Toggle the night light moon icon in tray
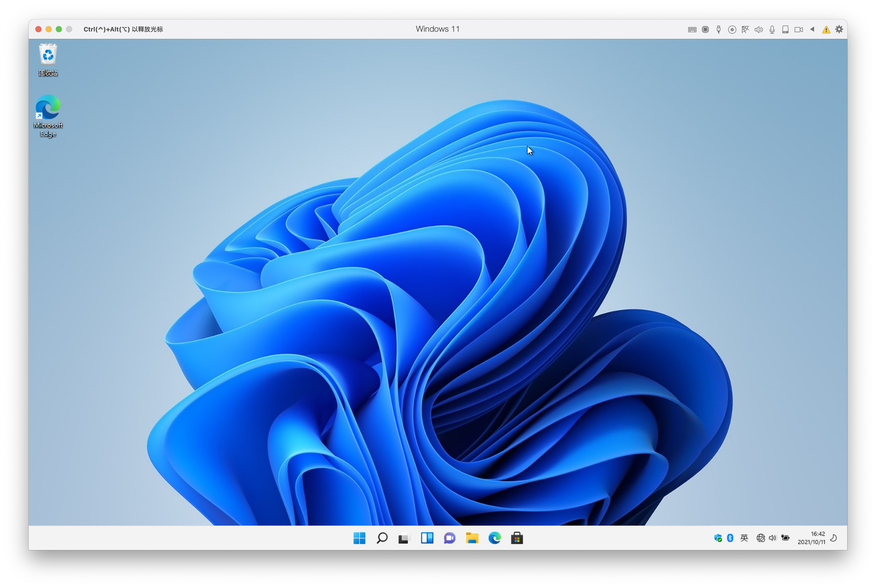This screenshot has width=876, height=588. [833, 538]
